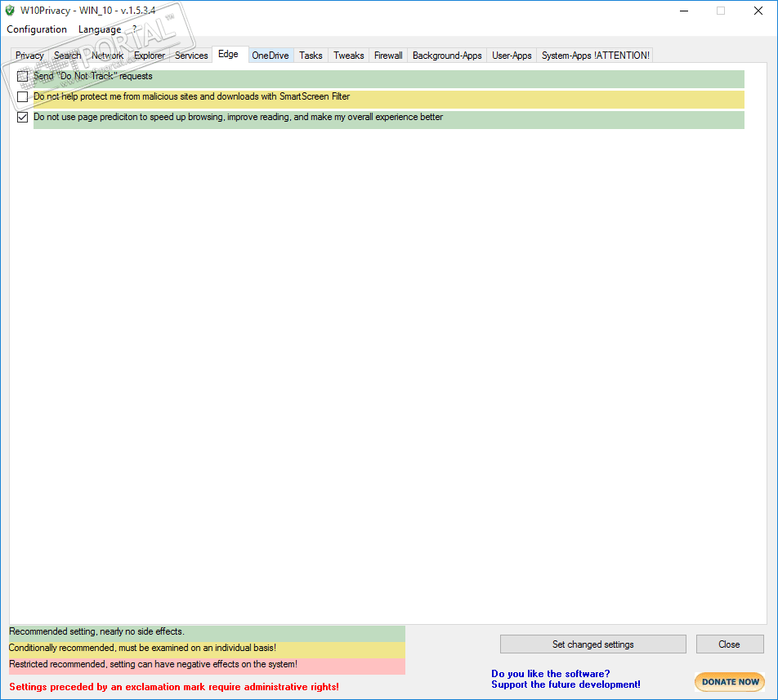This screenshot has width=778, height=700.
Task: Switch to the Tweaks tab
Action: [348, 56]
